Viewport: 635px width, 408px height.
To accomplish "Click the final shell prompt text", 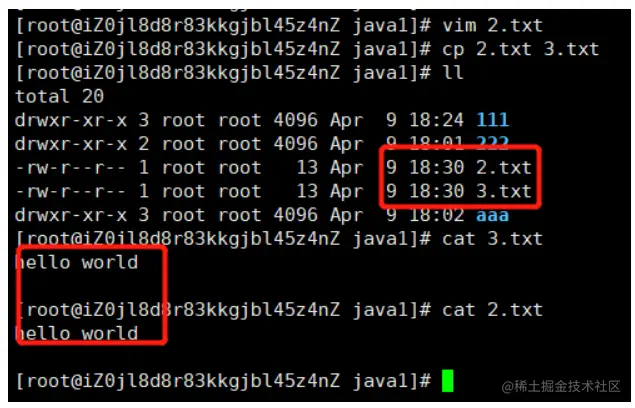I will pos(223,381).
